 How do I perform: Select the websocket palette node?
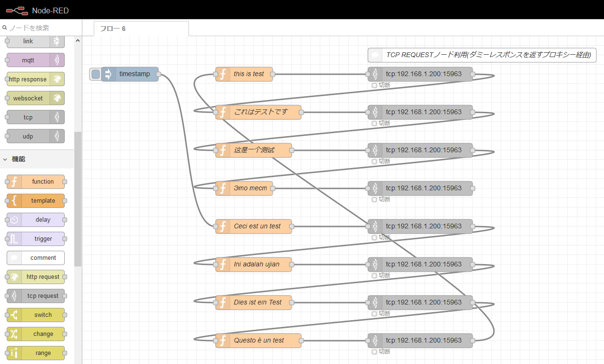click(36, 98)
